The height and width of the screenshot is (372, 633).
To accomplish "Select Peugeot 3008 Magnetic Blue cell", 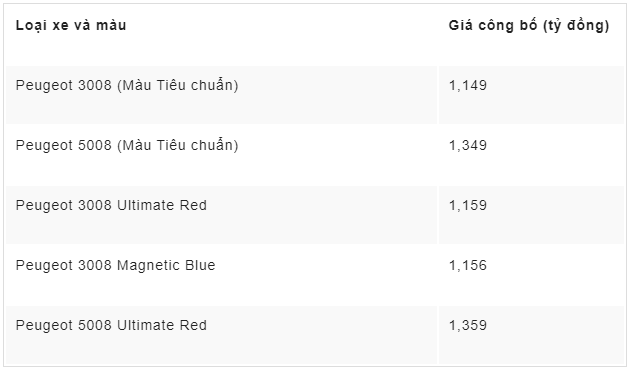I will coord(221,275).
